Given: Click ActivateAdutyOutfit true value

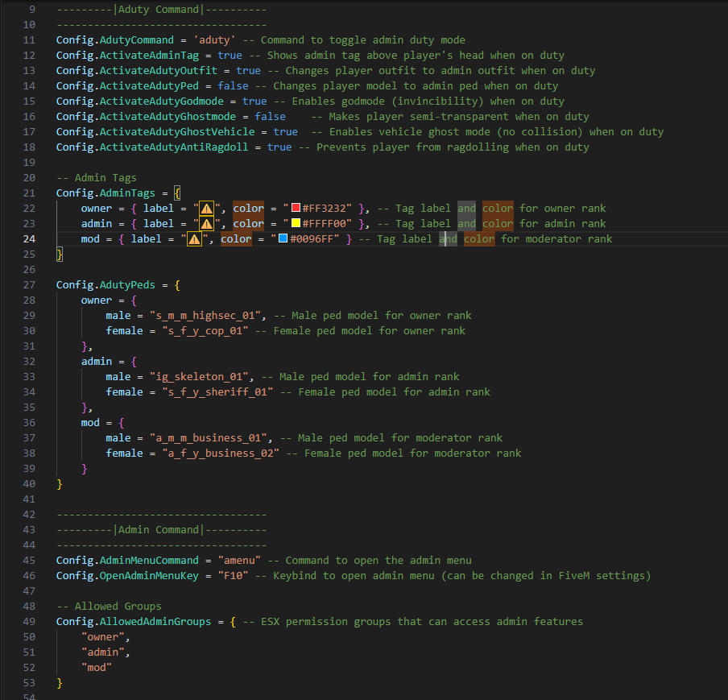Looking at the screenshot, I should tap(248, 71).
